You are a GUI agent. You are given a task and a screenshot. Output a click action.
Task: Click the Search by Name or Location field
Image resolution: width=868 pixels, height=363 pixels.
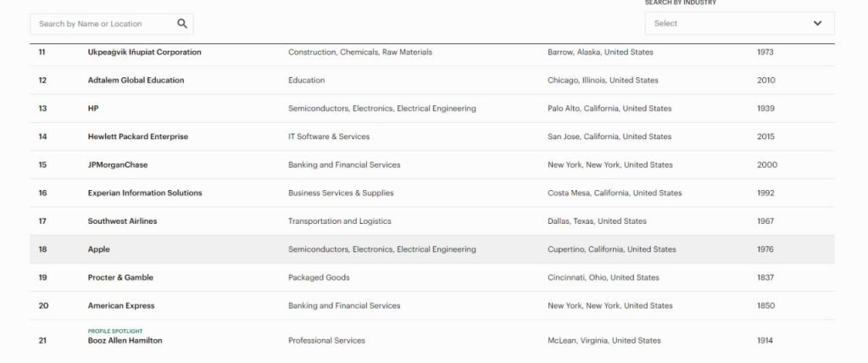point(102,24)
